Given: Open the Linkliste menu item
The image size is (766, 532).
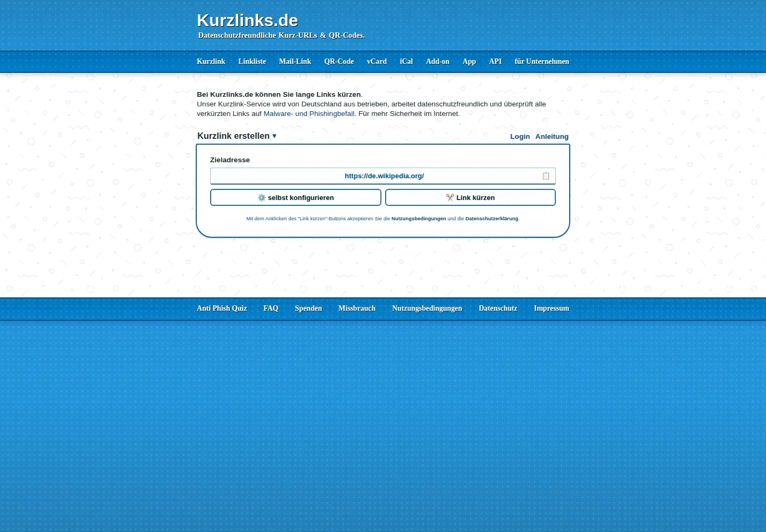Looking at the screenshot, I should pyautogui.click(x=252, y=62).
